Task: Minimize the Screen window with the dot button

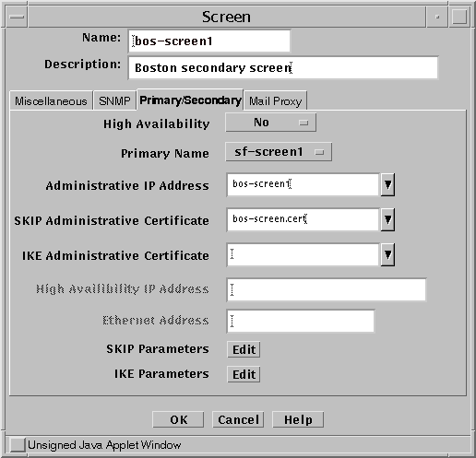Action: [437, 17]
